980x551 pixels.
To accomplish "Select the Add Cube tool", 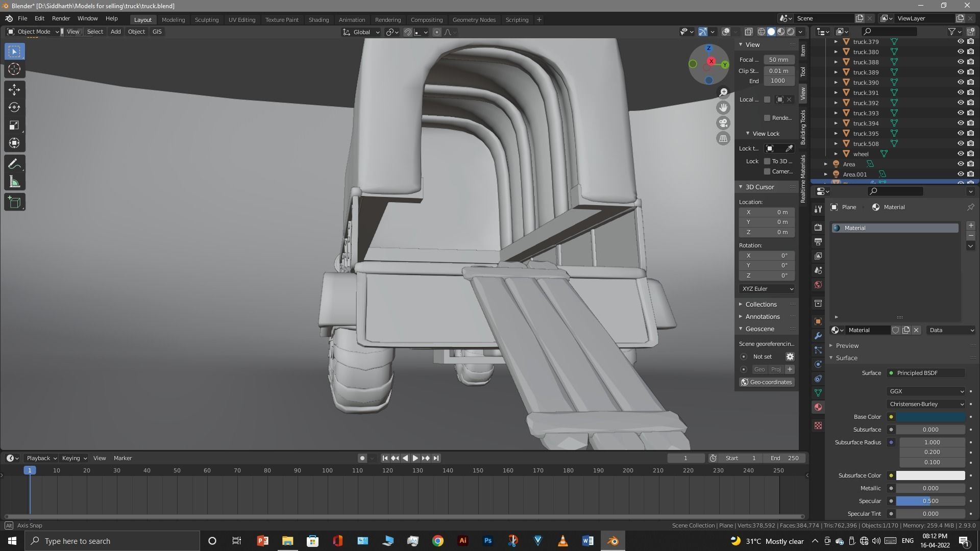I will coord(14,203).
